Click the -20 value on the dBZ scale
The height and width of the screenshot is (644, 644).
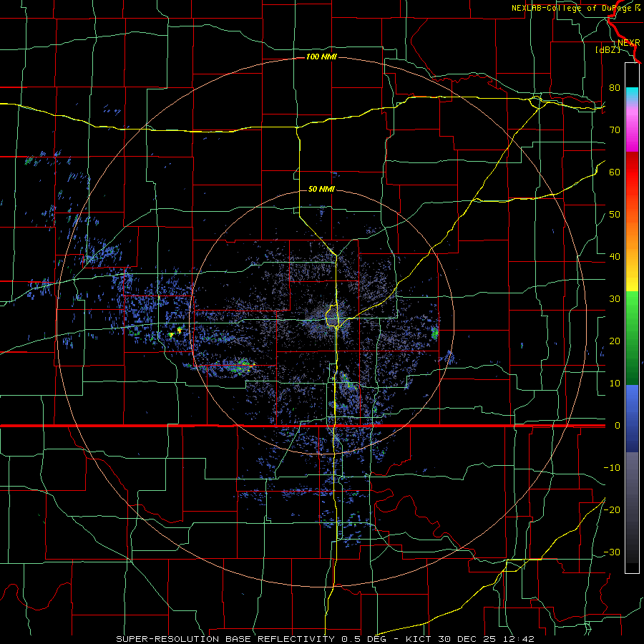(x=612, y=509)
